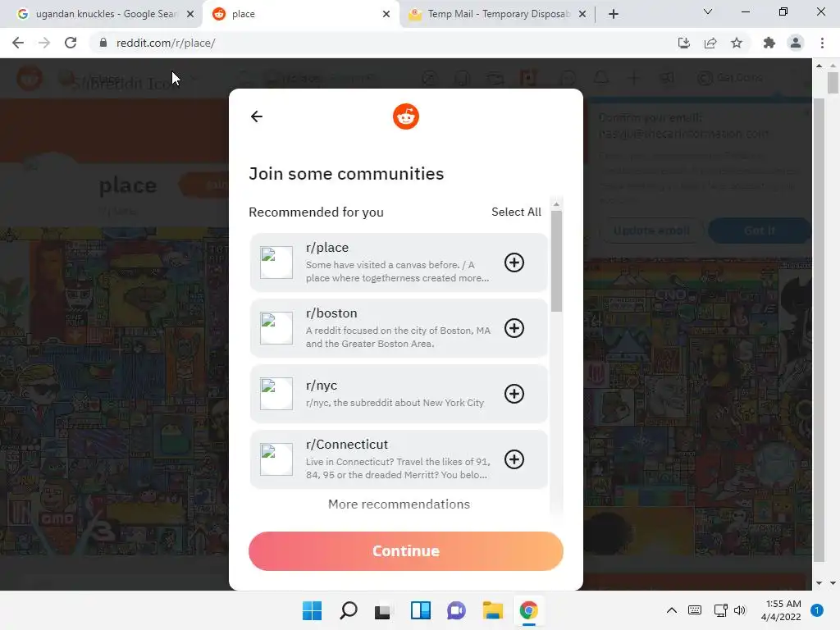This screenshot has height=630, width=840.
Task: Open the volume control tray icon
Action: coord(740,610)
